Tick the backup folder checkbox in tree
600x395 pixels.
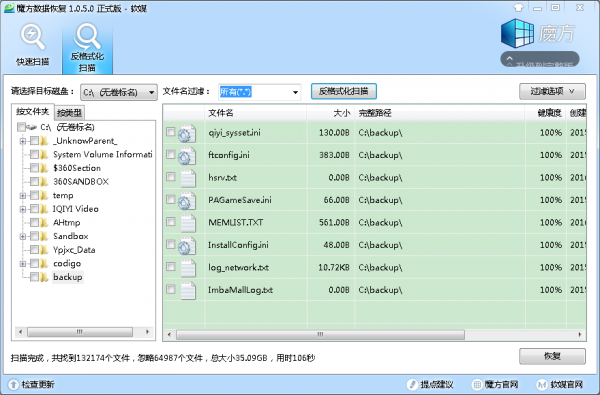point(34,277)
